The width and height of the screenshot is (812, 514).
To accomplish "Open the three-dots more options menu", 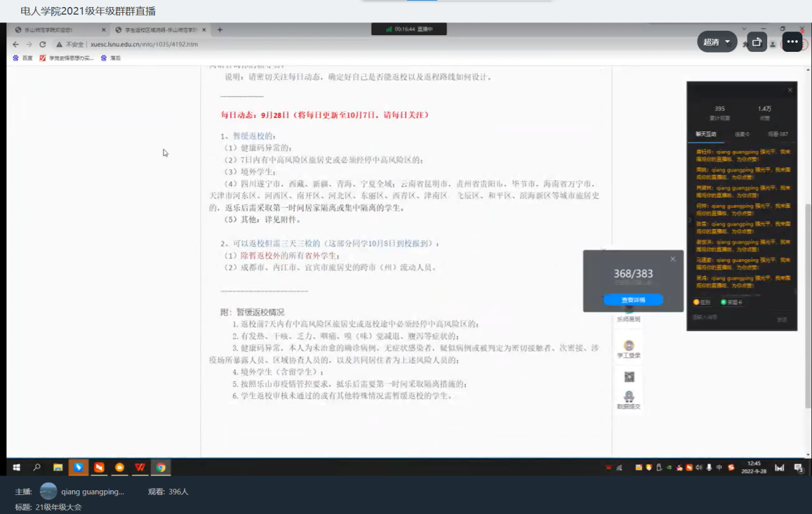I will (792, 42).
